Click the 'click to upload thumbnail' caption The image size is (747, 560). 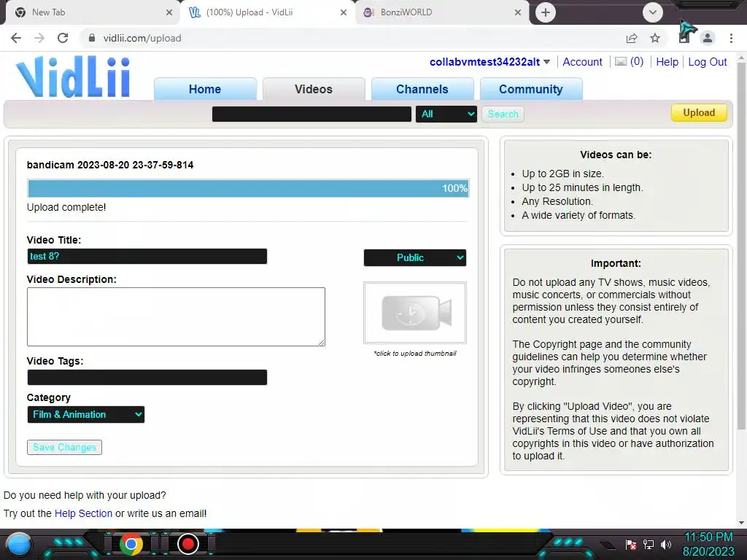click(x=415, y=354)
